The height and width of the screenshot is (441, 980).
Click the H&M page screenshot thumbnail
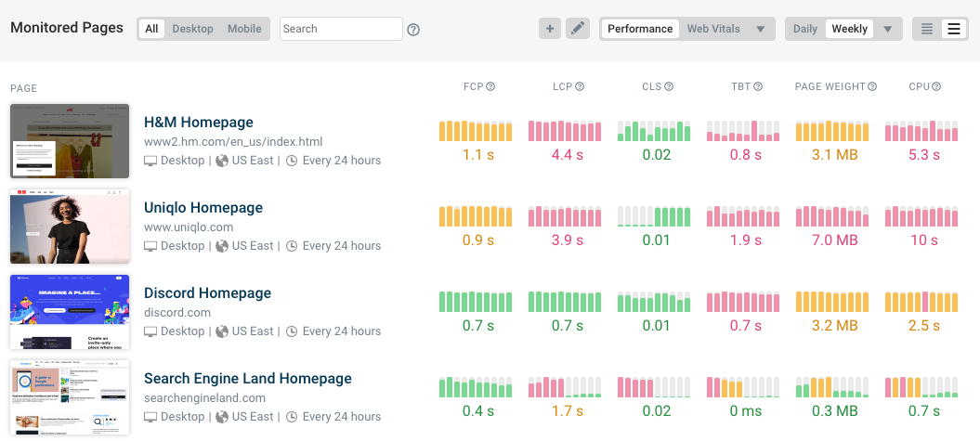tap(70, 141)
